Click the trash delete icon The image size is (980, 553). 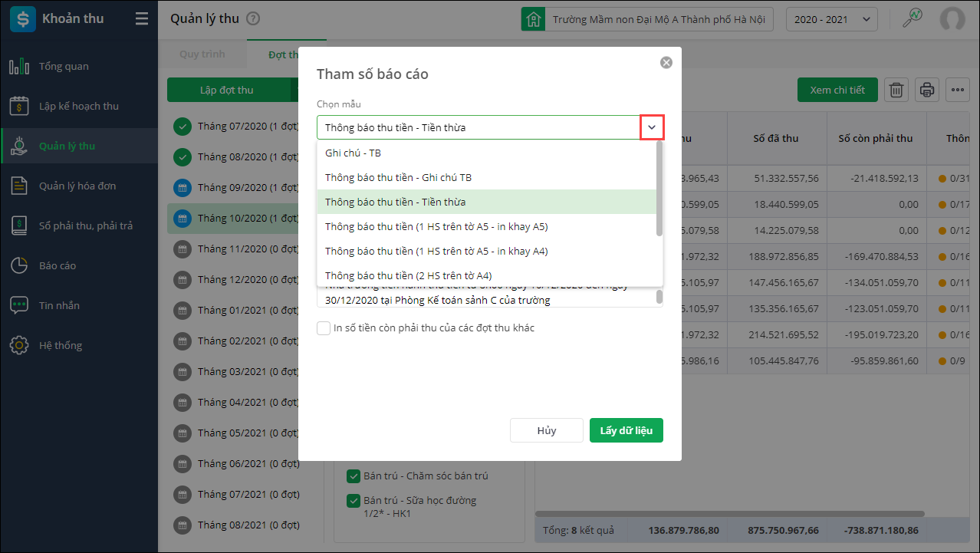coord(896,90)
